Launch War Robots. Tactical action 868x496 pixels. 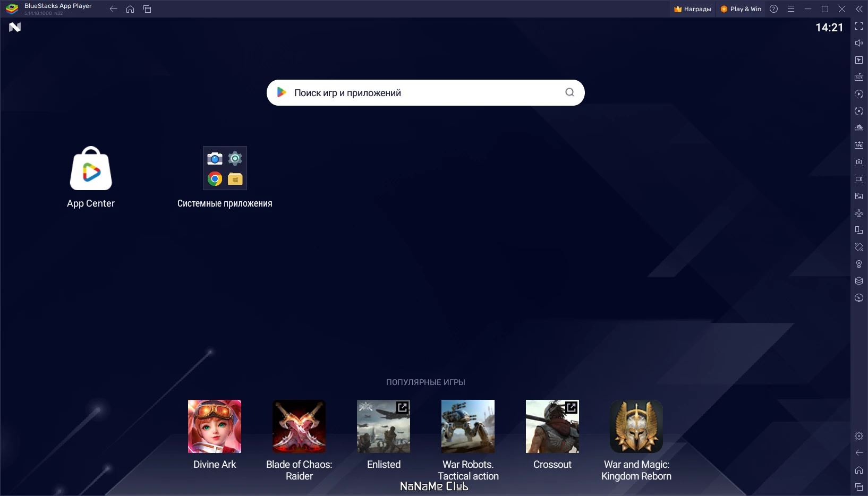(468, 441)
